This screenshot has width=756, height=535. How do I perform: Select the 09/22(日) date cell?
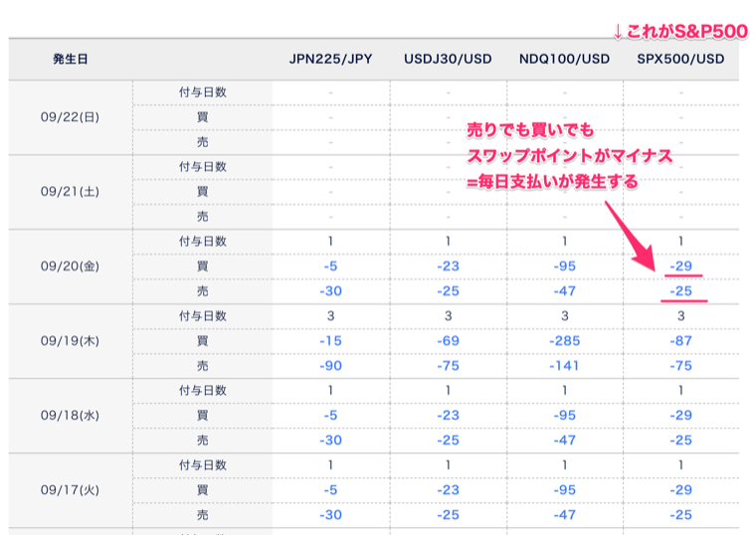coord(71,117)
